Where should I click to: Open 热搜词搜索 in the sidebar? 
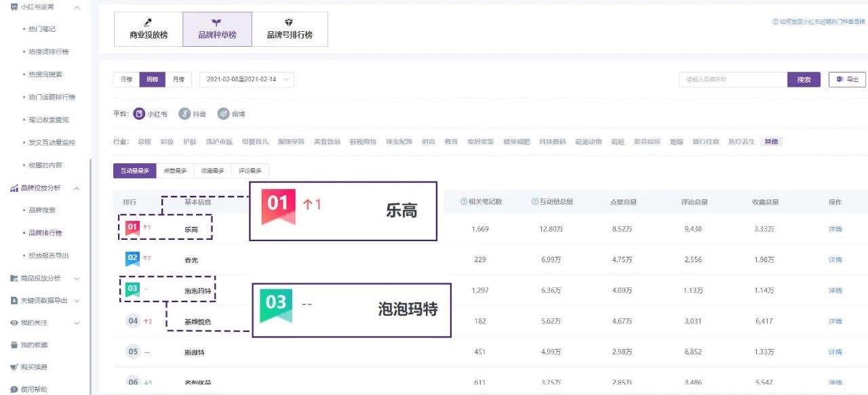[x=45, y=75]
